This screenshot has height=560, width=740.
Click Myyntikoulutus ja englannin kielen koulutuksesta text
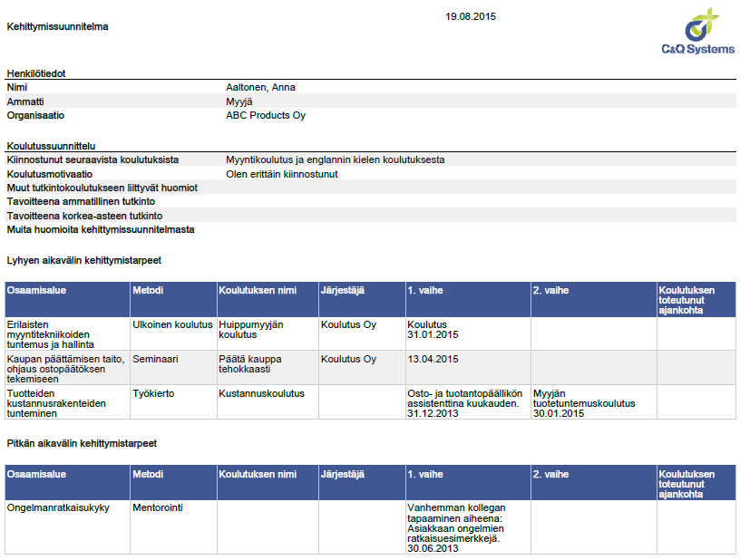(x=335, y=159)
